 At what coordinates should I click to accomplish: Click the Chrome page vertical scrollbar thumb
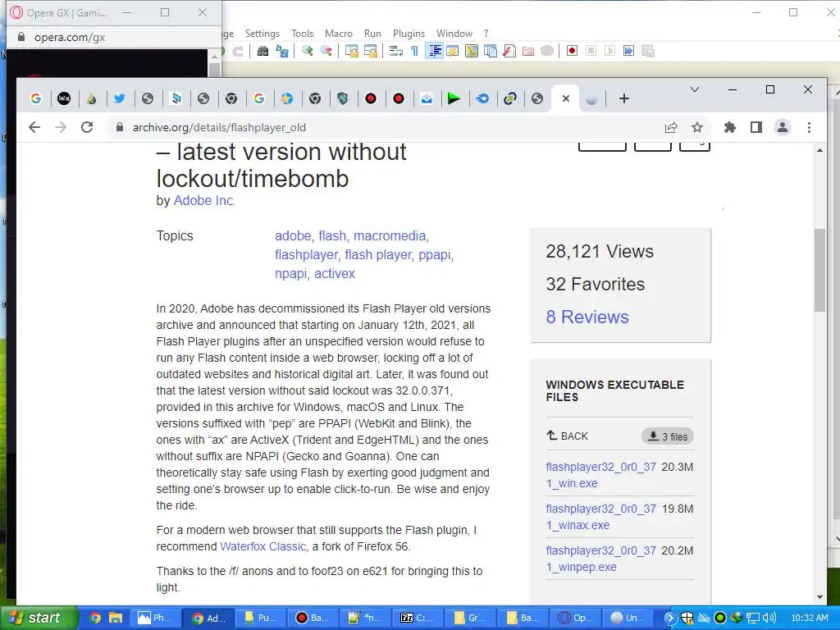819,270
